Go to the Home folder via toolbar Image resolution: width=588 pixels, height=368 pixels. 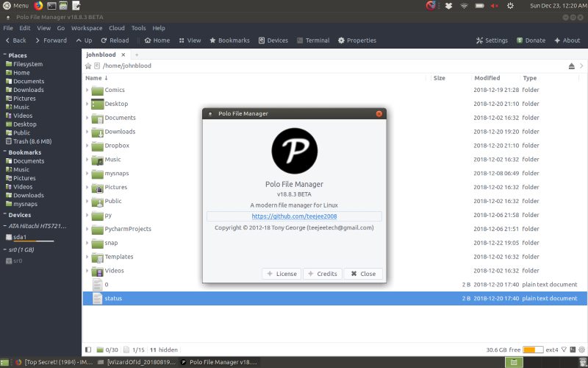point(157,40)
